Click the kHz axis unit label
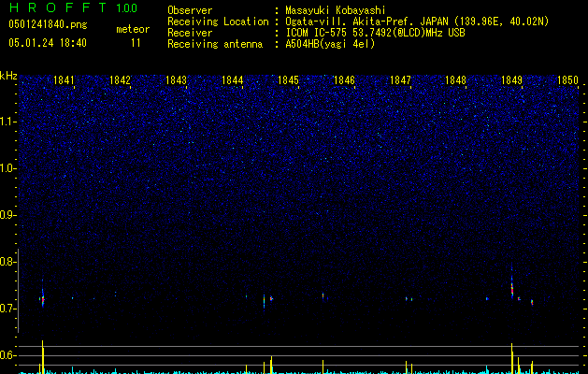Viewport: 588px width, 374px height. 8,76
